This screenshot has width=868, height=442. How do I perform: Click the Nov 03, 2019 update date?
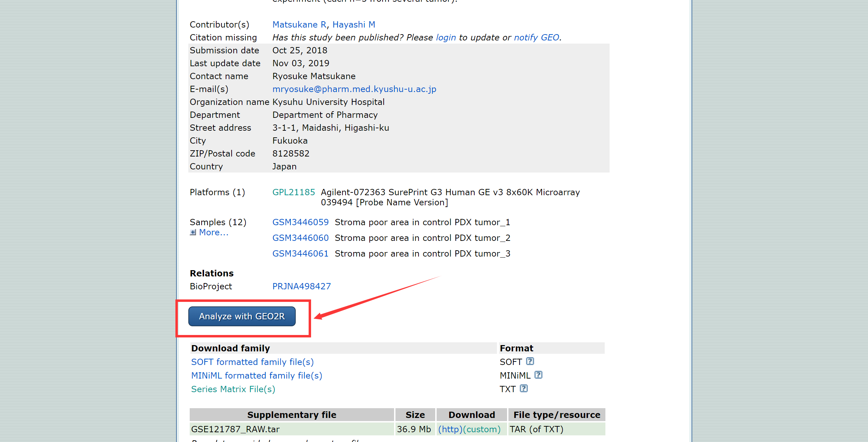point(301,63)
